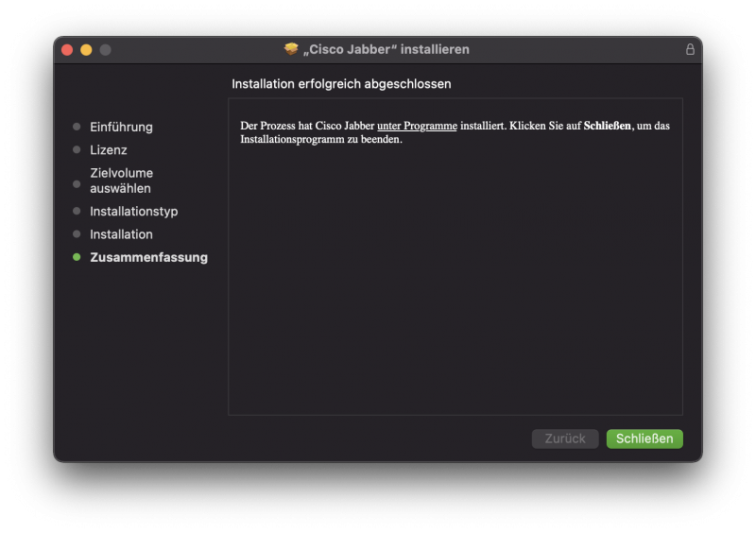Click the green bullet beside Zusammenfassung
This screenshot has height=533, width=756.
tap(77, 257)
